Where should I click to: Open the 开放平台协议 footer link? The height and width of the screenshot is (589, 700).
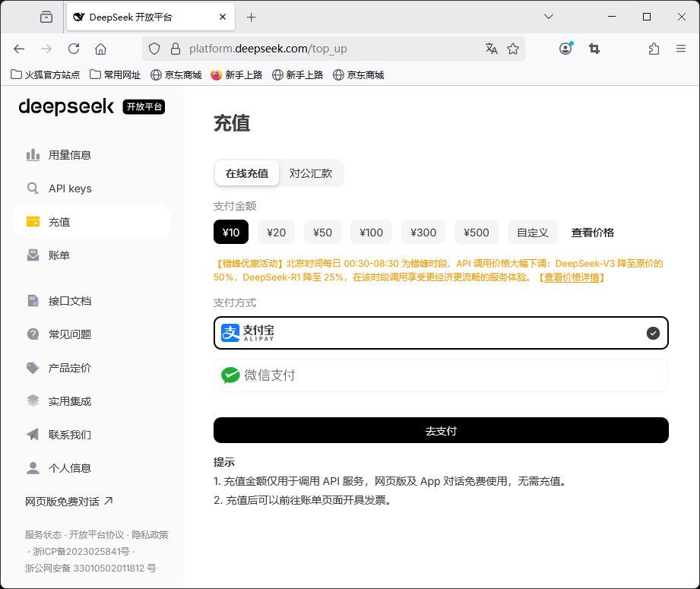point(97,534)
